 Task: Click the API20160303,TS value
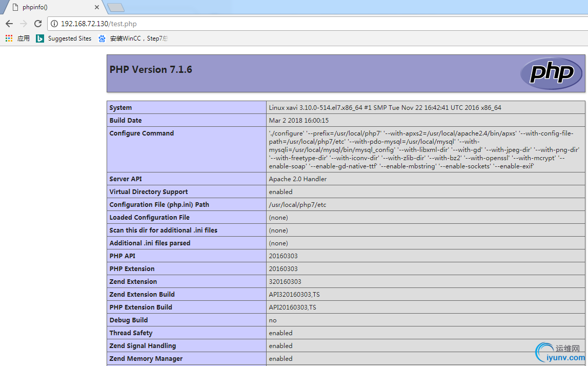coord(293,307)
